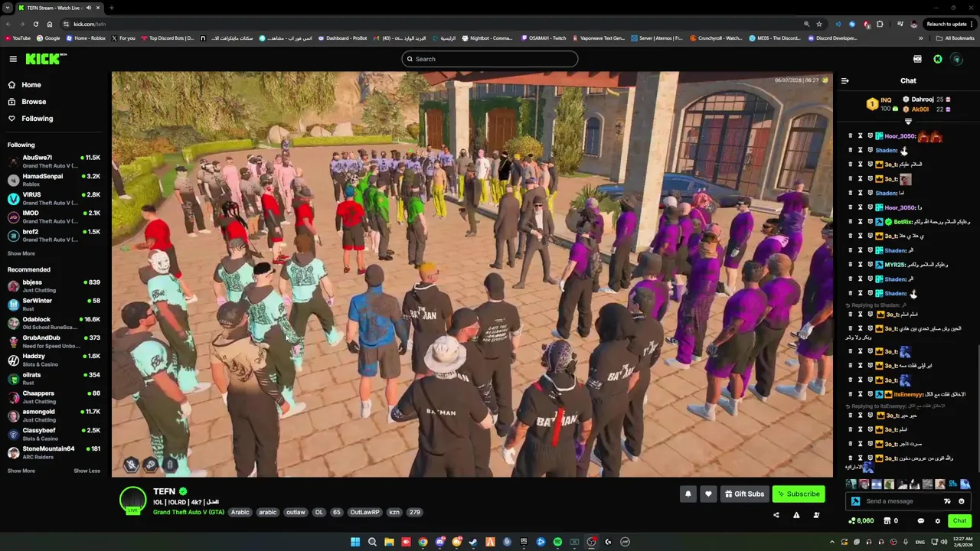
Task: Share the stream
Action: point(776,515)
